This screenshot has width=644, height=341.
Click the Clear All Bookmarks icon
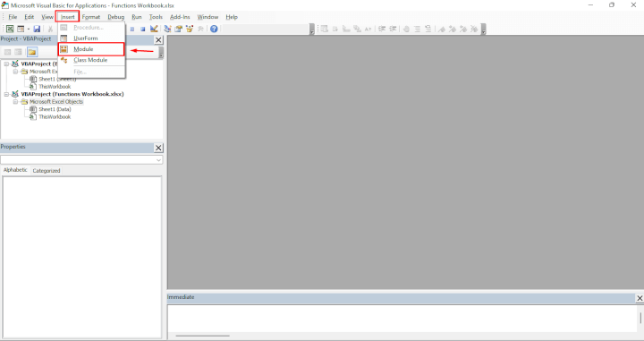[474, 29]
